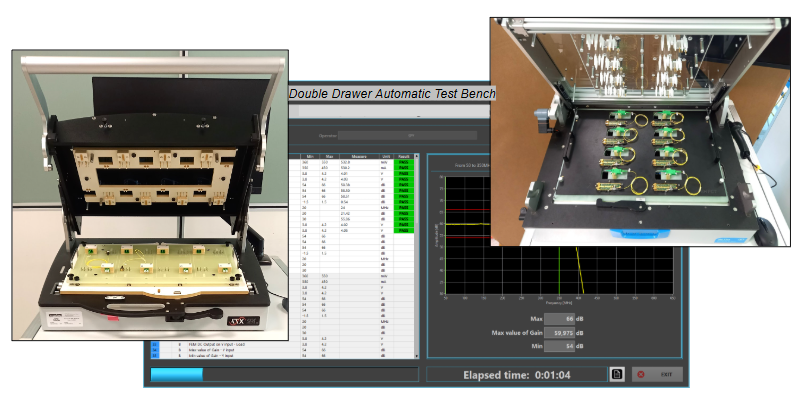The height and width of the screenshot is (401, 800).
Task: Click the test progress bar
Action: coord(282,374)
